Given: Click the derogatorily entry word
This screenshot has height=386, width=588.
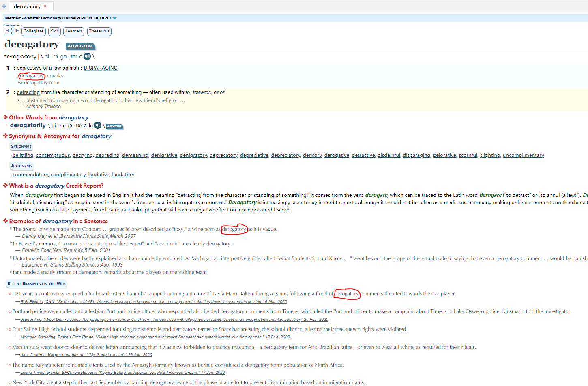Looking at the screenshot, I should pos(28,126).
